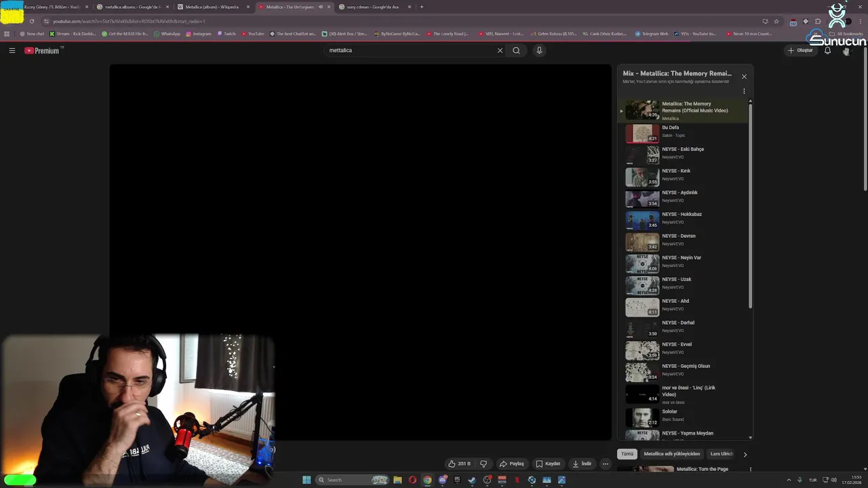This screenshot has width=868, height=488.
Task: Go to YouTube Premium home logo
Action: coord(42,51)
